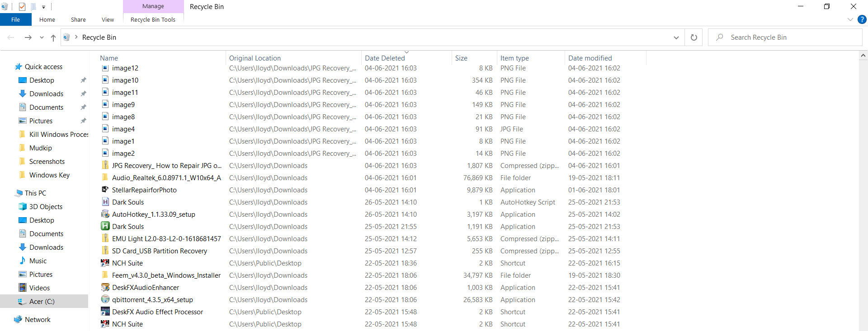The width and height of the screenshot is (868, 331).
Task: Switch to Recycle Bin Tools tab
Action: click(x=153, y=19)
